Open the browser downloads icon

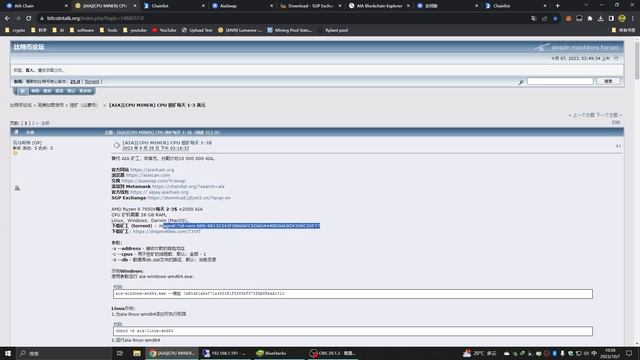click(x=600, y=18)
